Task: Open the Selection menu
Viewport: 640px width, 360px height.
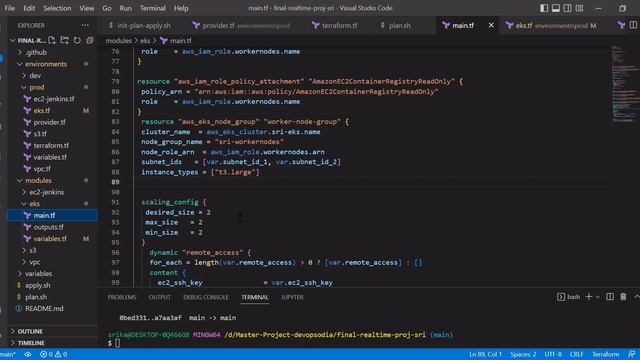Action: [57, 8]
